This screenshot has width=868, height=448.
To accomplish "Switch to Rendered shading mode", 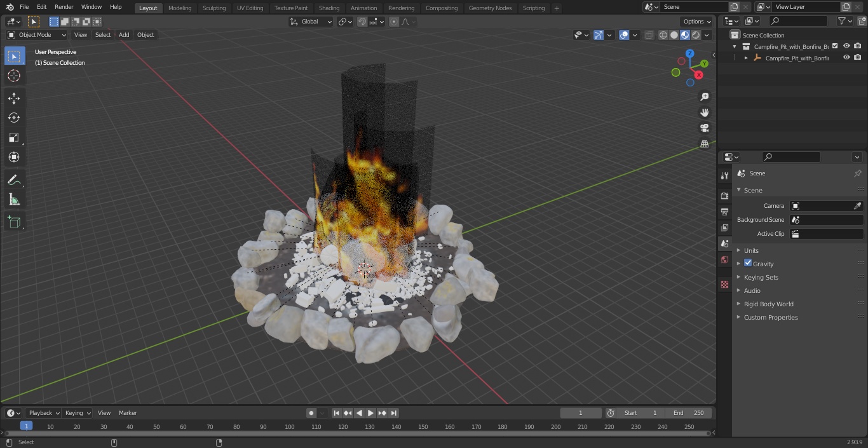I will pyautogui.click(x=696, y=35).
